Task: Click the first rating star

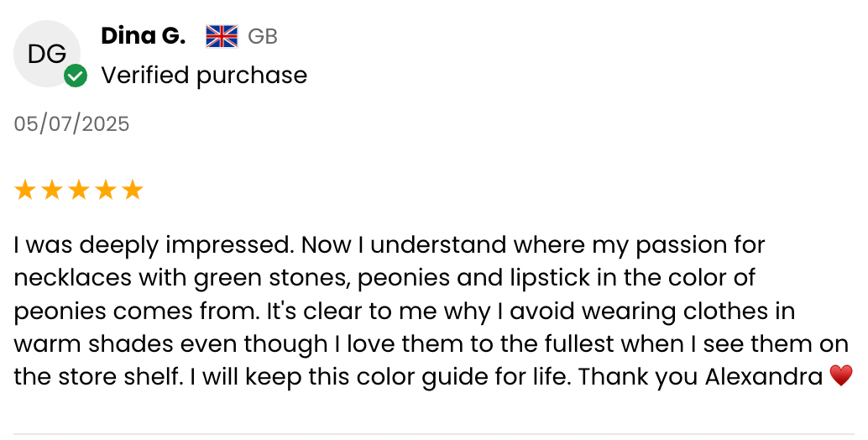Action: [x=25, y=191]
